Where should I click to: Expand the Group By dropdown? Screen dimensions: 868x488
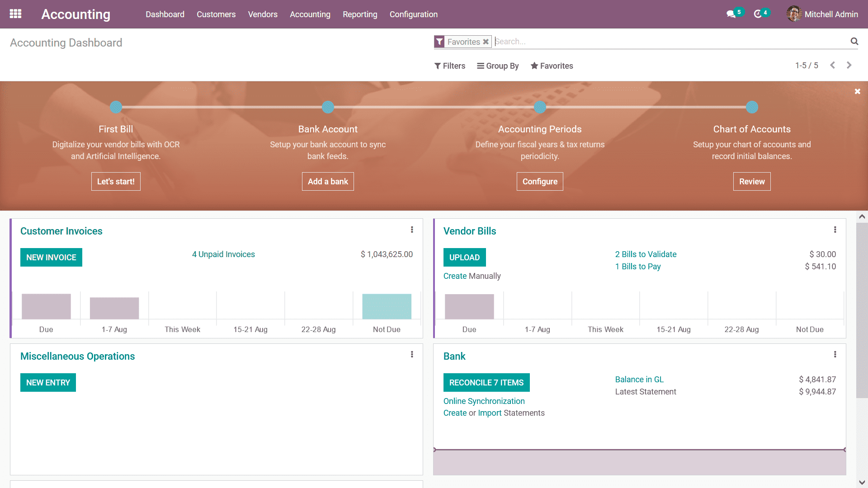(x=498, y=66)
